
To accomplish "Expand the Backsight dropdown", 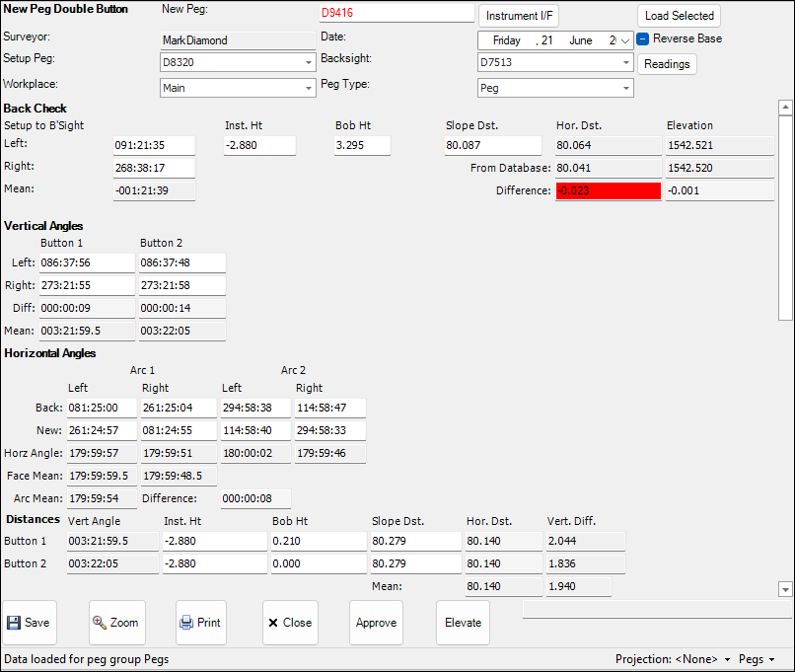I will pyautogui.click(x=625, y=63).
